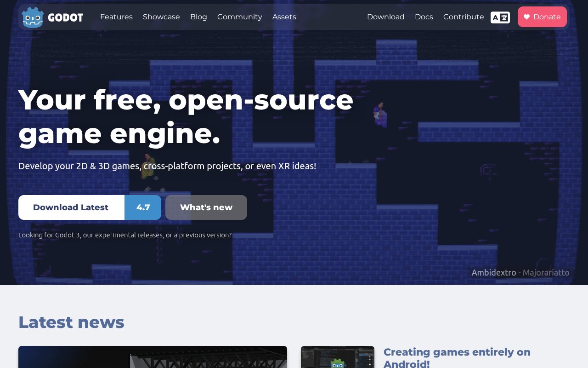Open the Creating games entirely on Android article
Screen dimensions: 588x368
[457, 358]
